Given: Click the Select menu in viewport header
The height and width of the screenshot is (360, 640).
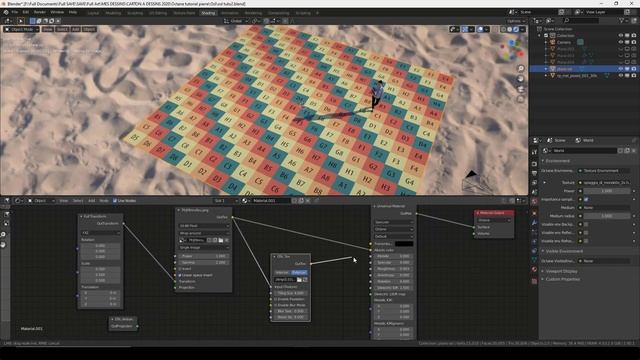Looking at the screenshot, I should (62, 29).
